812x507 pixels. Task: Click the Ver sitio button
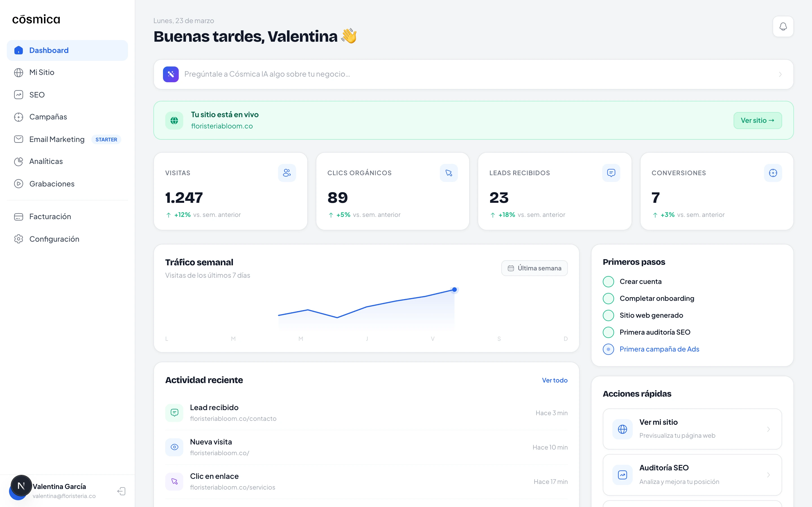758,120
